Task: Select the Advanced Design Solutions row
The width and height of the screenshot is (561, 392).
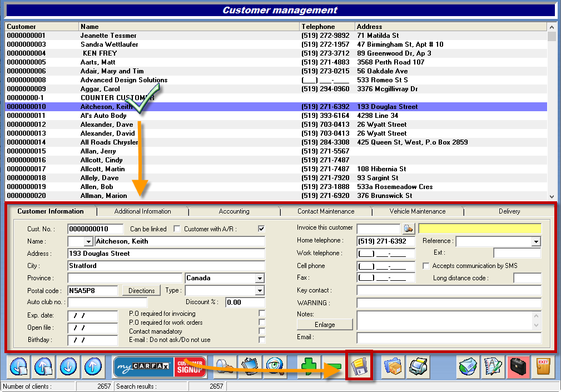Action: point(276,80)
